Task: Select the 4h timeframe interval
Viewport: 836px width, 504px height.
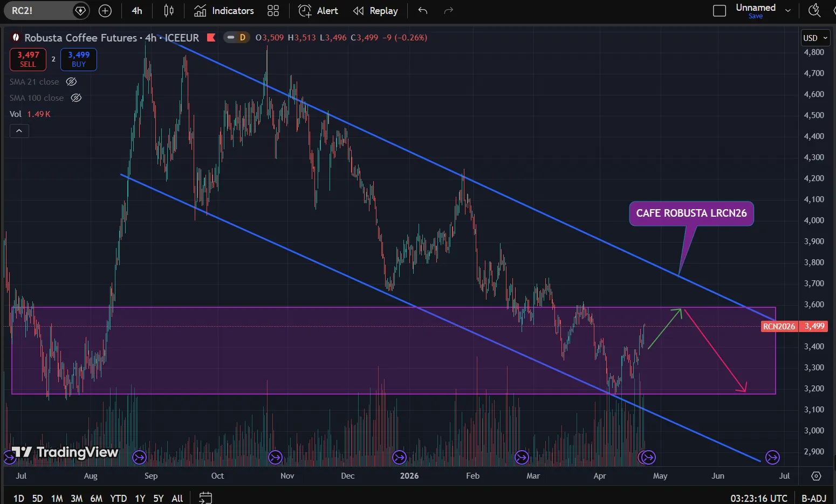Action: click(x=137, y=11)
